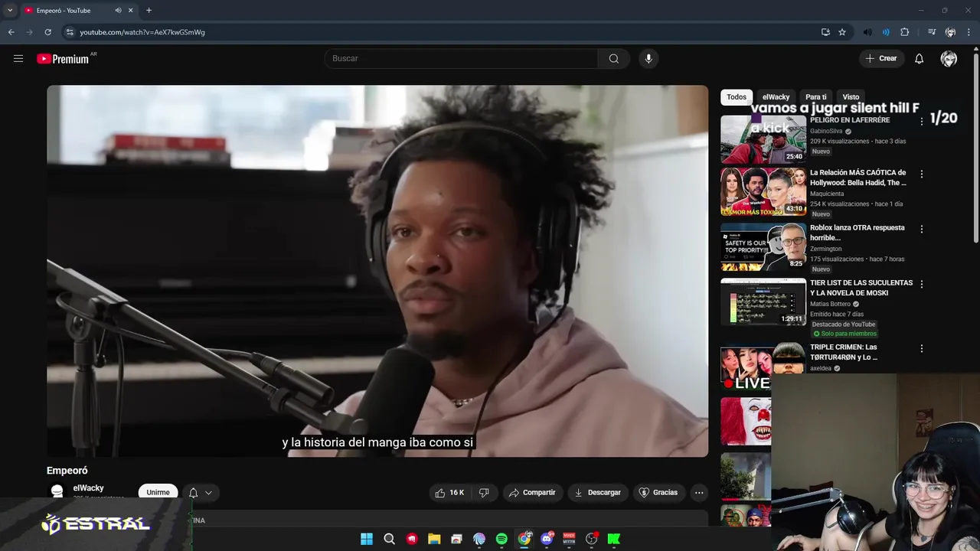Go back in Chrome history
This screenshot has width=980, height=551.
11,32
